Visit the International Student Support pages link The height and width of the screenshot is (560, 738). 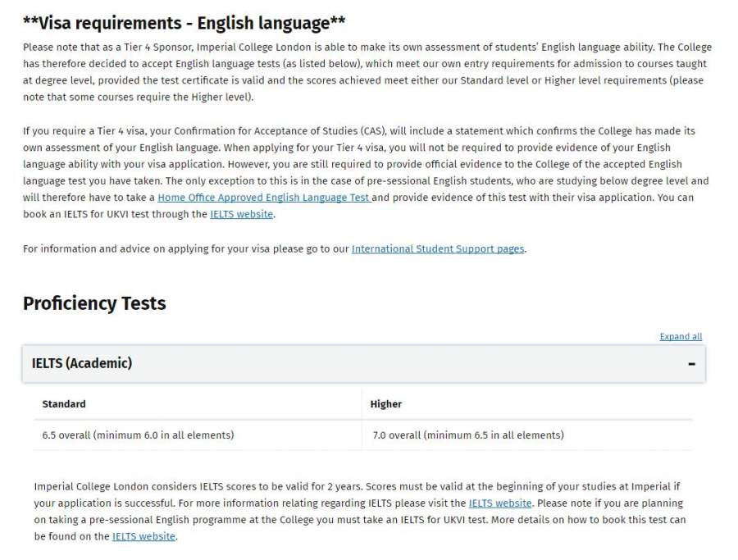pyautogui.click(x=438, y=249)
